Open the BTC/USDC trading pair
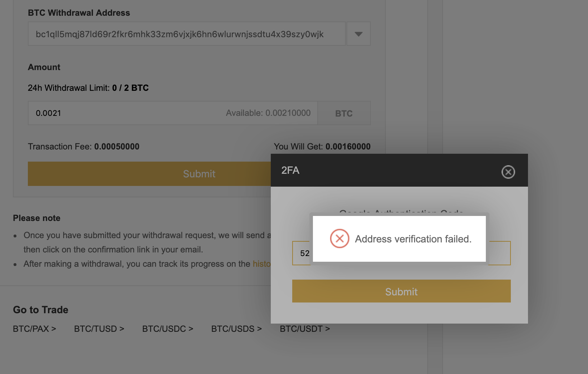Image resolution: width=588 pixels, height=374 pixels. click(168, 329)
